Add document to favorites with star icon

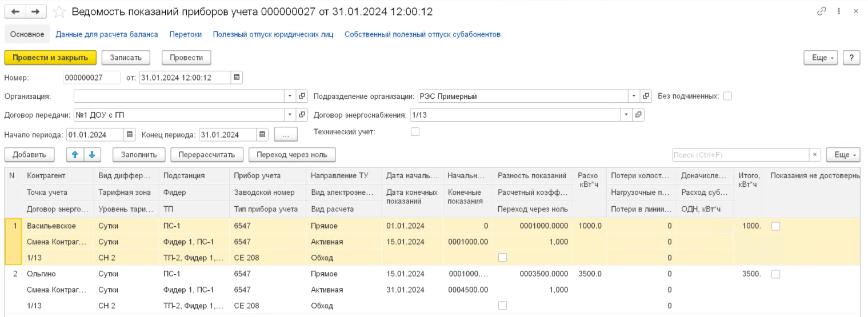click(x=59, y=12)
